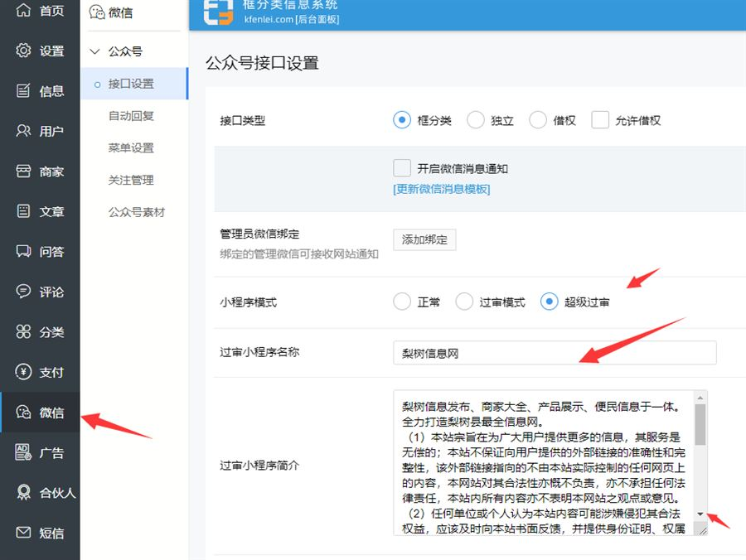746x560 pixels.
Task: Click the 短信 envelope icon
Action: [x=23, y=533]
